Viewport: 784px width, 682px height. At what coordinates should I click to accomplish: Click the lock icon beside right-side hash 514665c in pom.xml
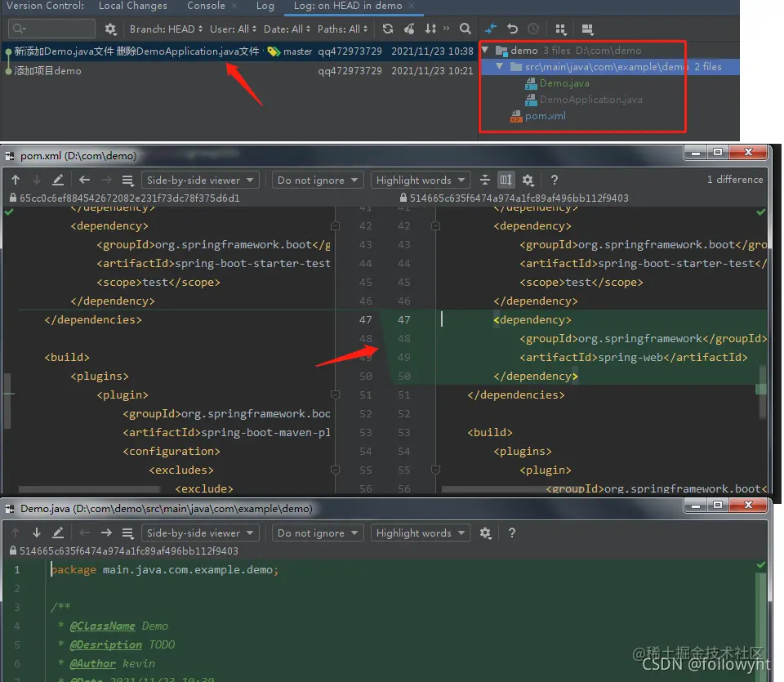[403, 198]
